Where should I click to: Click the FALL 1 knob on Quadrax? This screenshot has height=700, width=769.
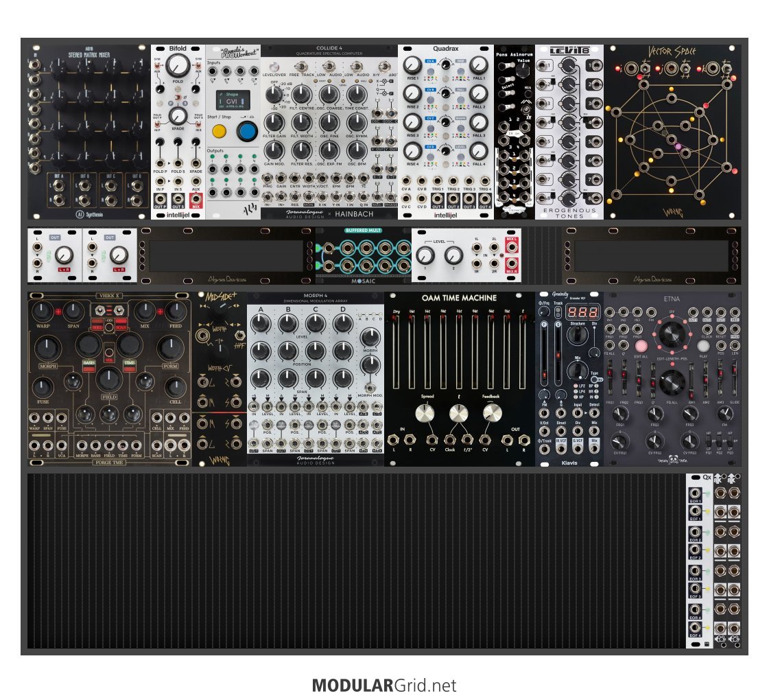479,65
